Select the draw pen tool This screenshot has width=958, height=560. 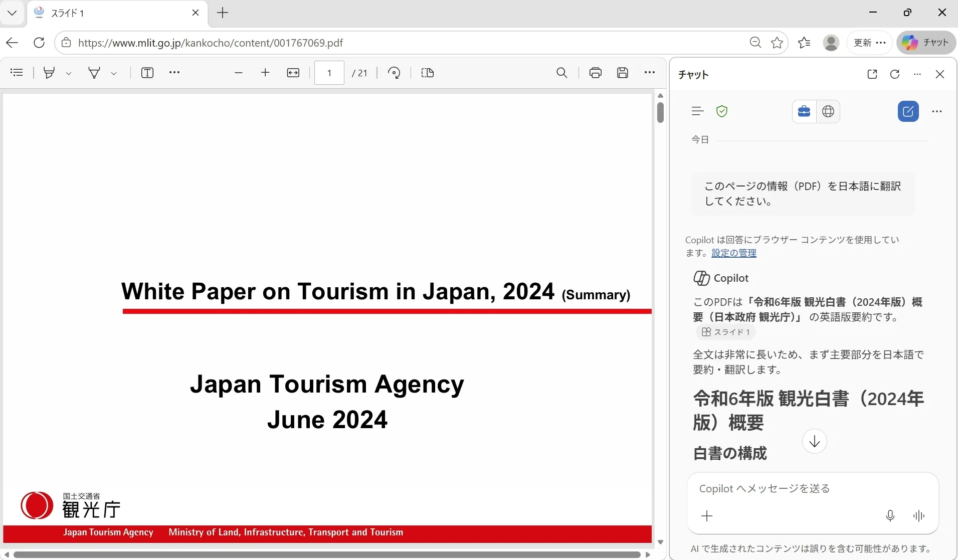click(94, 73)
